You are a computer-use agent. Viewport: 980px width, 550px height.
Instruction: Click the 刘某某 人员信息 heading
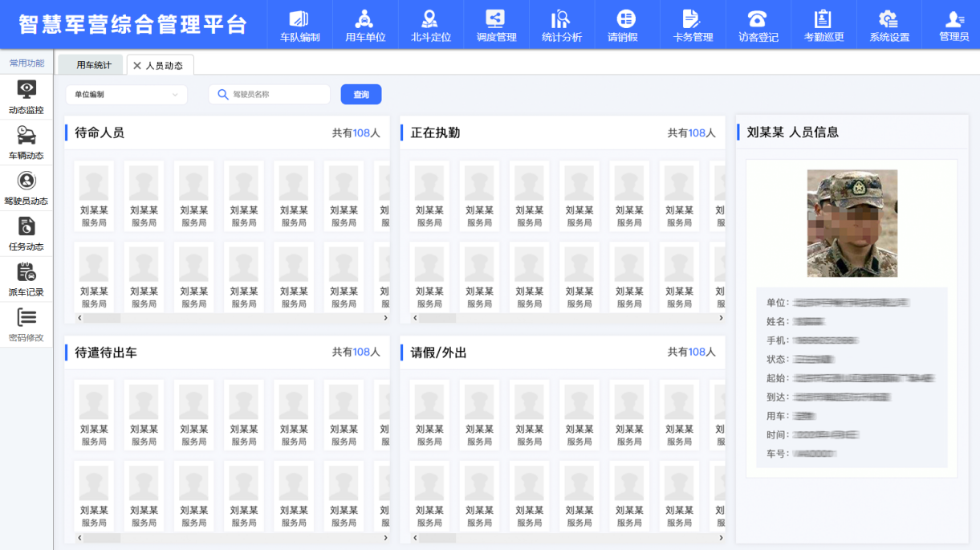(793, 132)
